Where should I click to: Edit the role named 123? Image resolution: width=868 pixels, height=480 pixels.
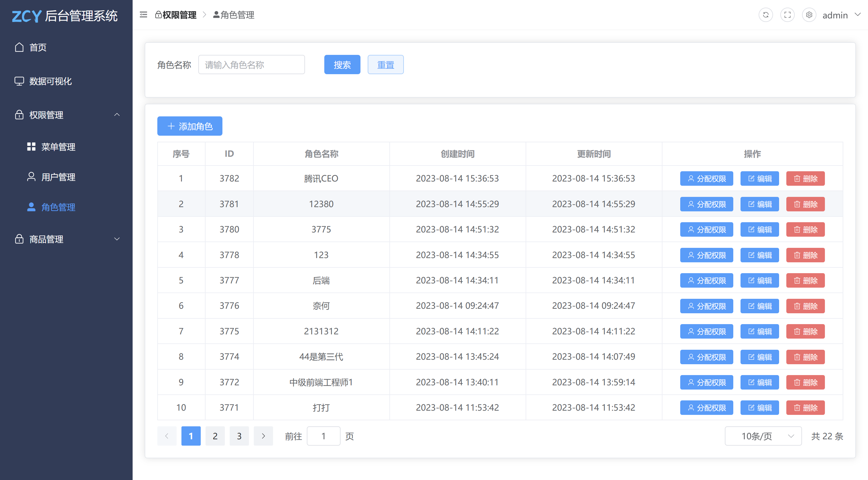tap(759, 255)
